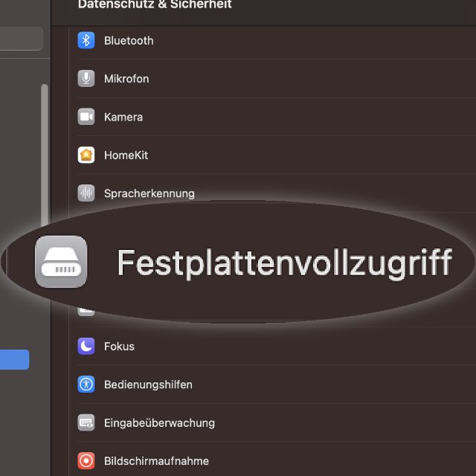Click the purple Fokus moon icon
Viewport: 476px width, 476px height.
(x=86, y=346)
